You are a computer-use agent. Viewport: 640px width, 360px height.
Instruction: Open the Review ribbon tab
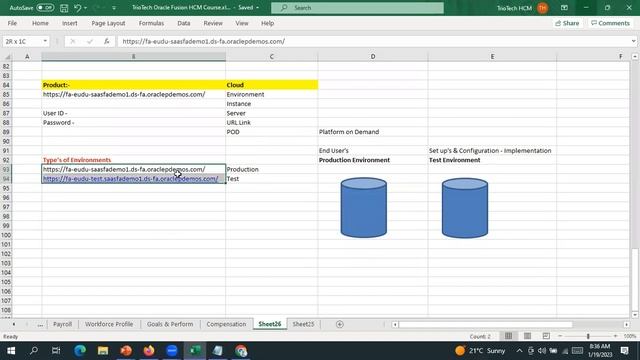[x=213, y=23]
